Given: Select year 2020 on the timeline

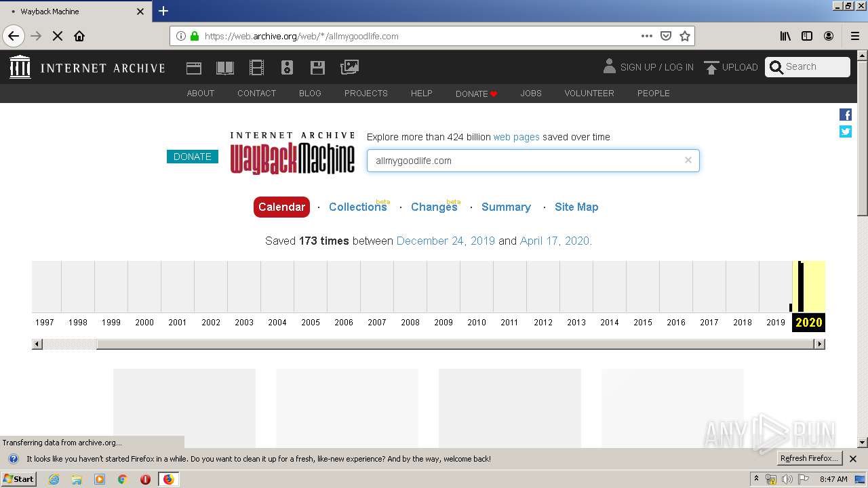Looking at the screenshot, I should click(809, 323).
